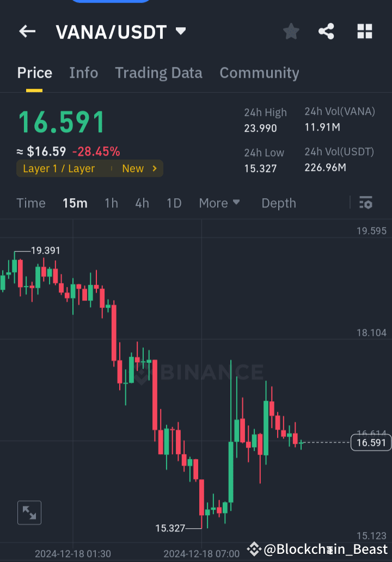Tap the Layer 1 / Layer category tag
This screenshot has height=562, width=392.
tap(60, 169)
